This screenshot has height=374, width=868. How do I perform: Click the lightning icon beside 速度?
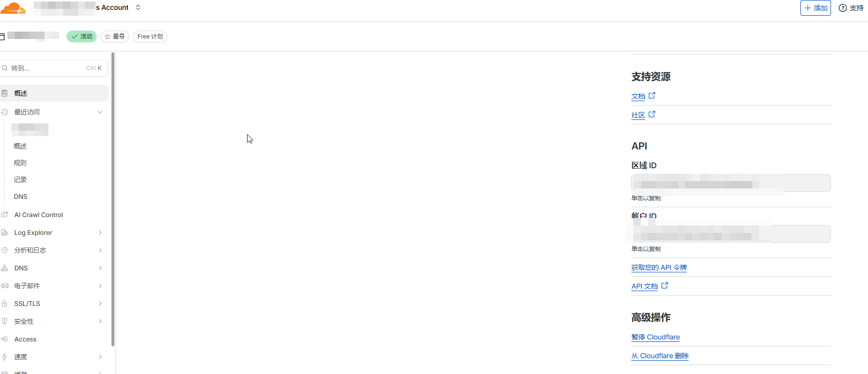[x=5, y=357]
